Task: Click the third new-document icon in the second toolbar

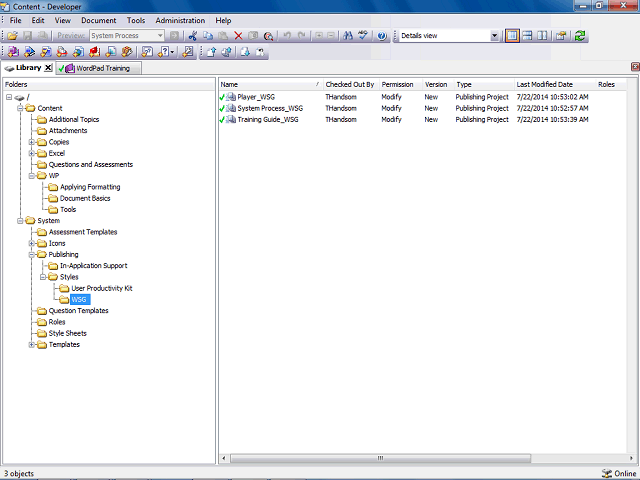Action: [46, 52]
